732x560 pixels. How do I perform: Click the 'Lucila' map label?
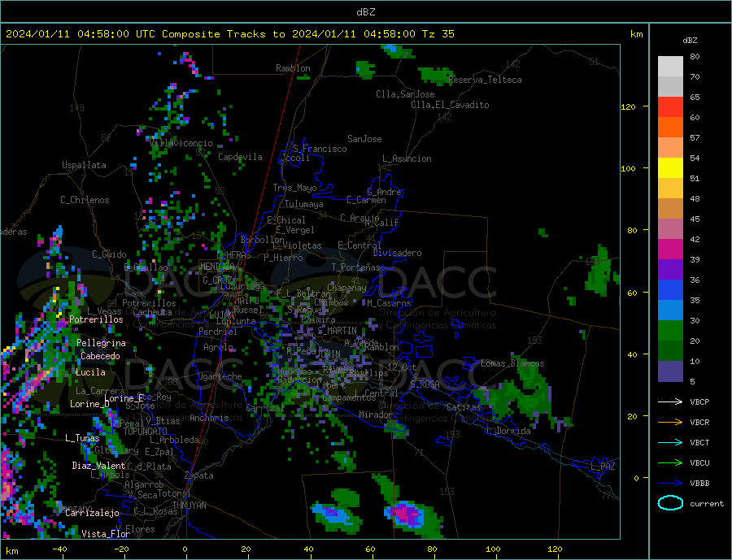coord(90,372)
